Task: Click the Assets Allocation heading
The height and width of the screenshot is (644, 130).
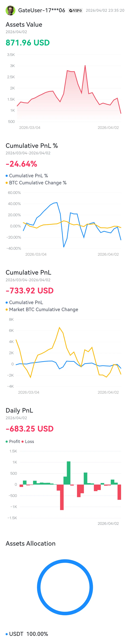Action: pos(31,543)
